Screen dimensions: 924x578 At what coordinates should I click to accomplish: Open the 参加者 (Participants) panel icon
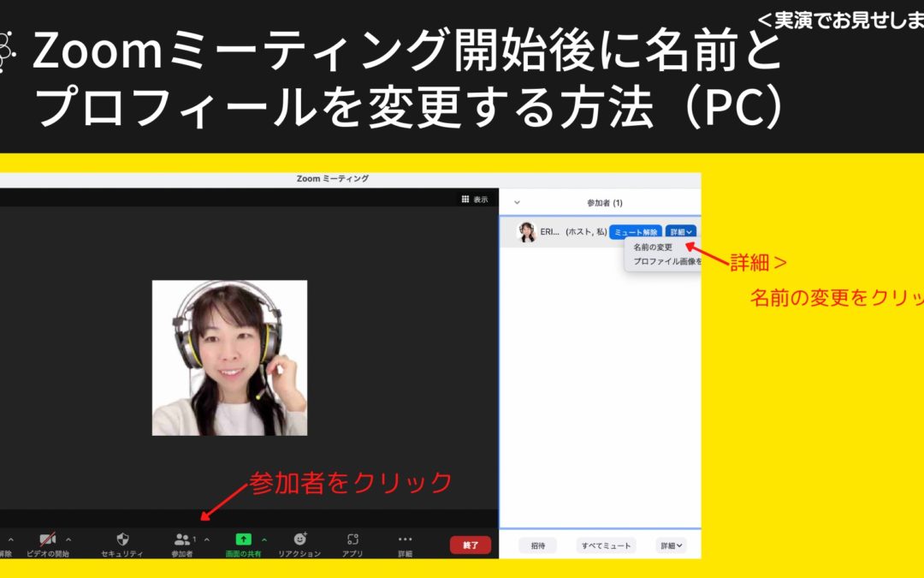tap(183, 539)
